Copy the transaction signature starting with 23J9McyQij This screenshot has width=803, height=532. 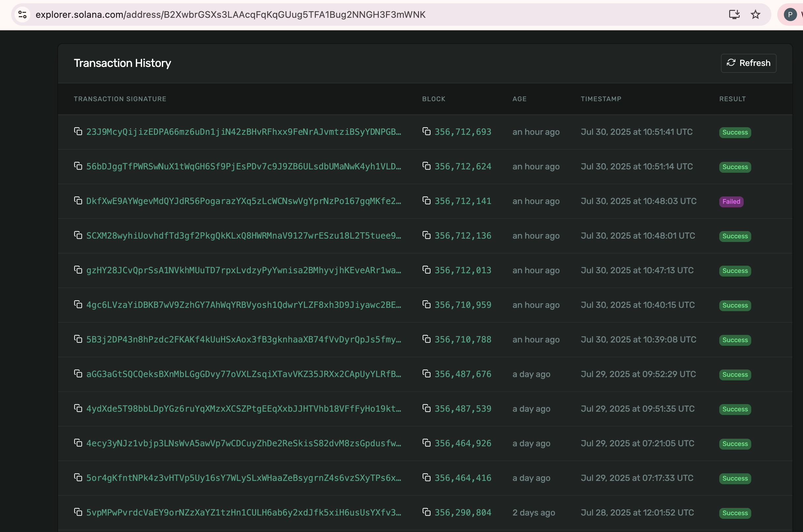(78, 132)
